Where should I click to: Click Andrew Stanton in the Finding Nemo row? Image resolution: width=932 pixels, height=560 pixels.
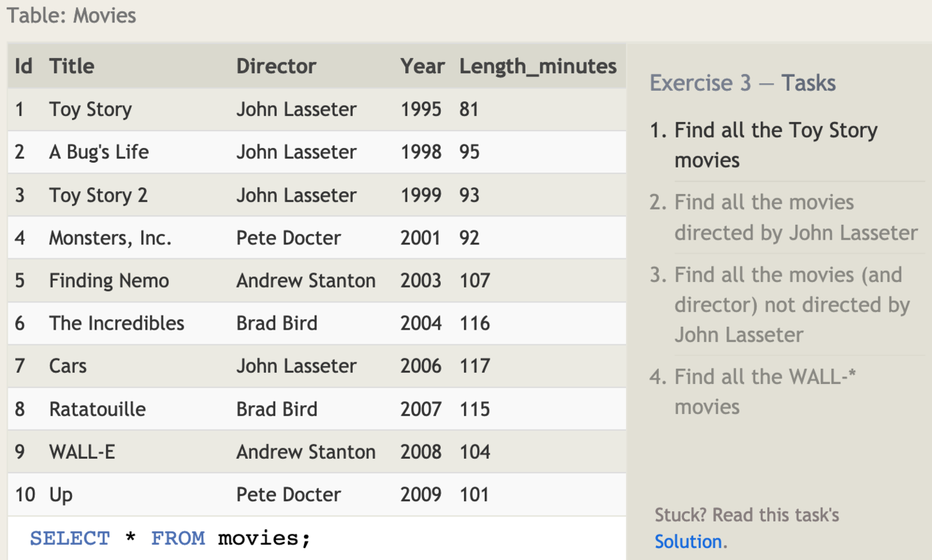[x=306, y=281]
